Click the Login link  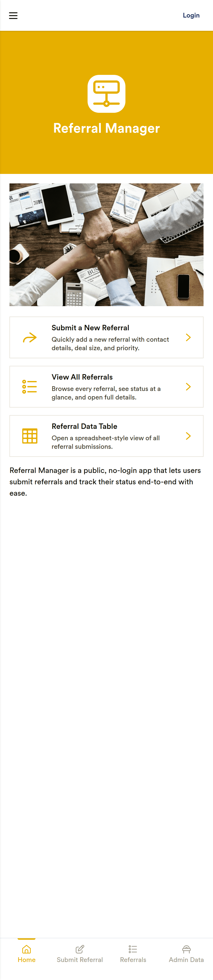191,16
